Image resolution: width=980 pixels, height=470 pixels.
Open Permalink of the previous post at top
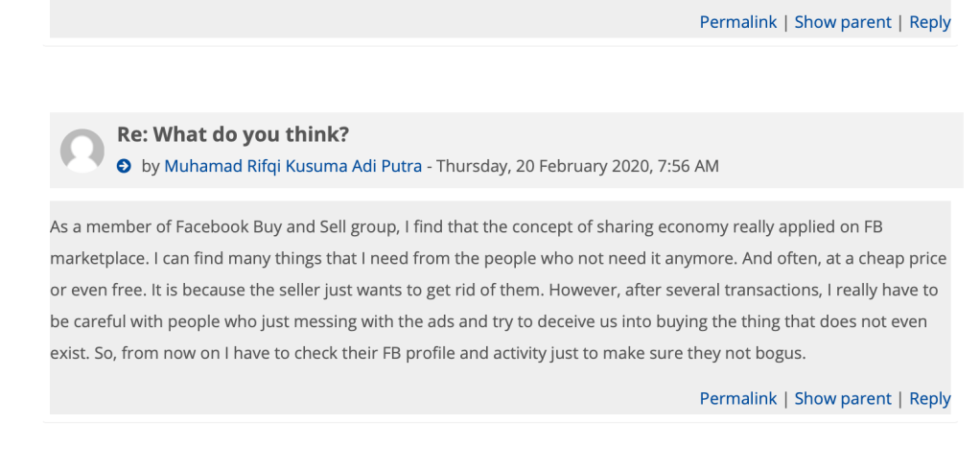[737, 22]
